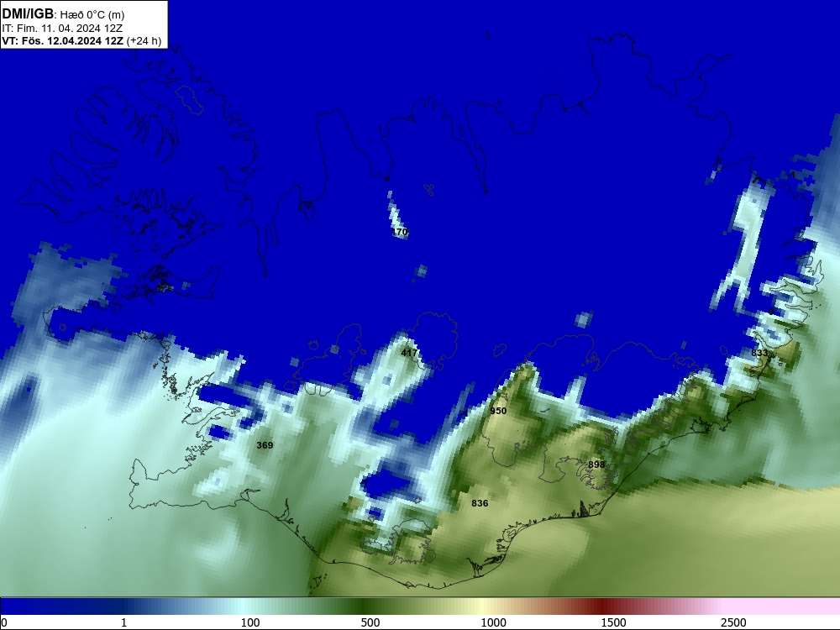Viewport: 840px width, 630px height.
Task: Click the 2500 tick label on the legend
Action: 733,622
